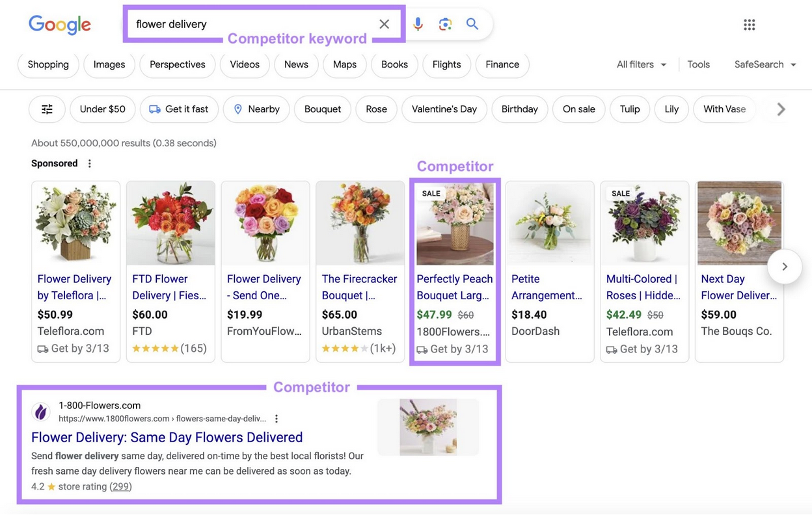
Task: Click the voice search microphone icon
Action: 418,24
